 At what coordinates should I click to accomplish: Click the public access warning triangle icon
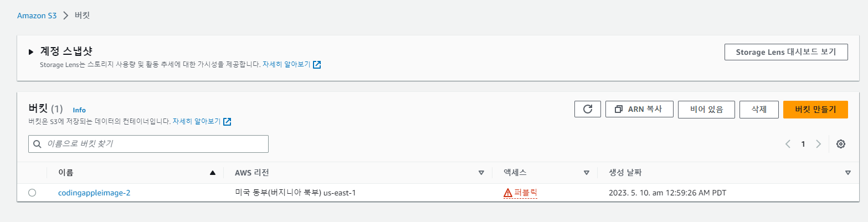point(508,193)
